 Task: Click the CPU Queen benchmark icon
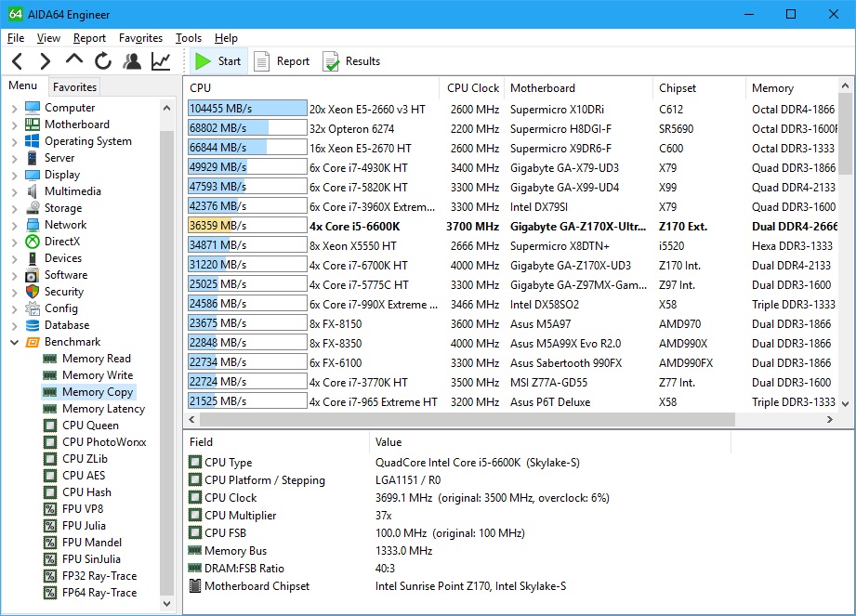tap(50, 426)
